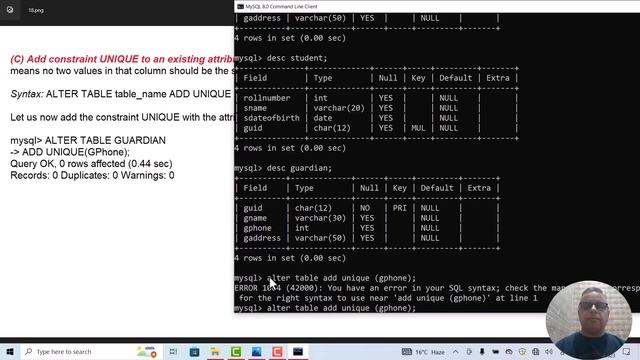This screenshot has height=360, width=640.
Task: Click 'gname' field in guardian table
Action: pos(255,218)
